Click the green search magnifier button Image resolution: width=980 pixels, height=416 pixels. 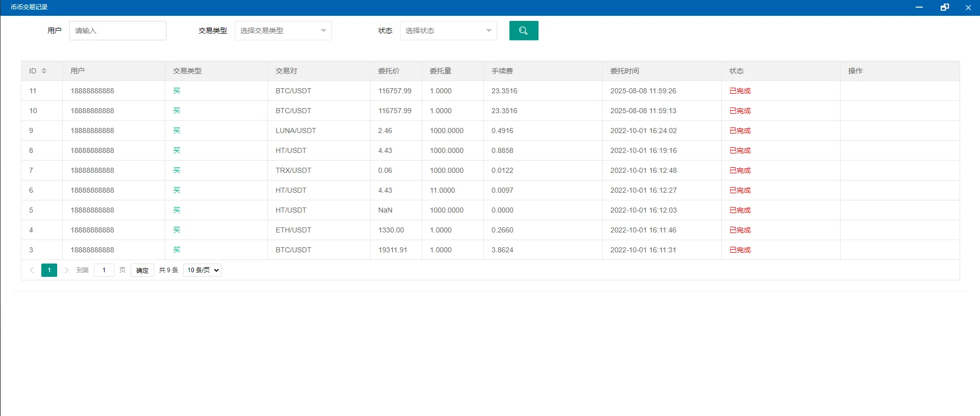[x=523, y=31]
